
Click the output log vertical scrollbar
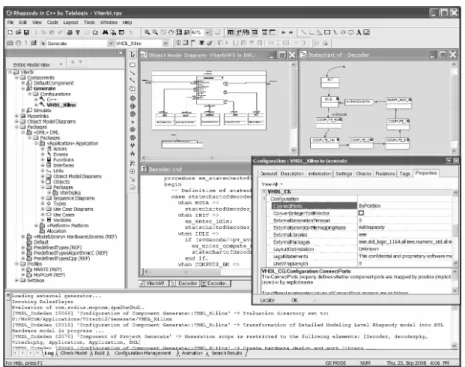click(455, 327)
